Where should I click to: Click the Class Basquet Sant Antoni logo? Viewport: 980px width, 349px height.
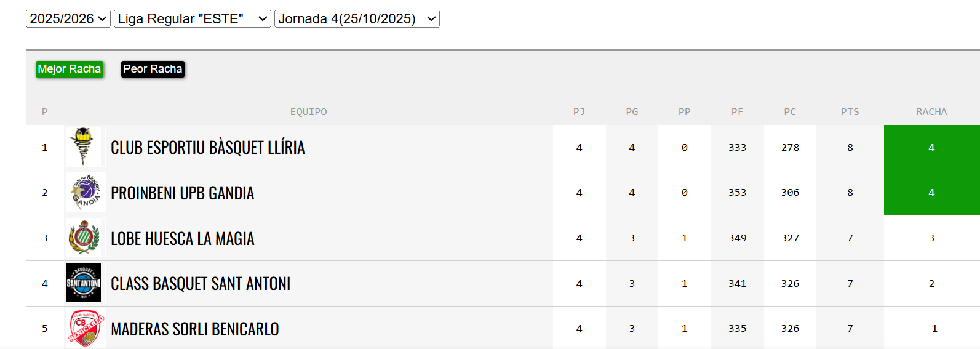pos(84,283)
